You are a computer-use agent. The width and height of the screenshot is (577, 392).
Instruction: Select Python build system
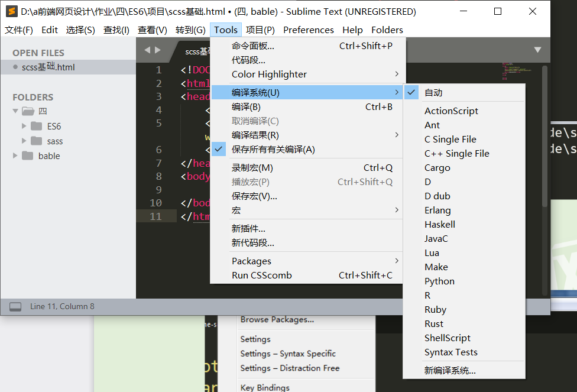[464, 281]
